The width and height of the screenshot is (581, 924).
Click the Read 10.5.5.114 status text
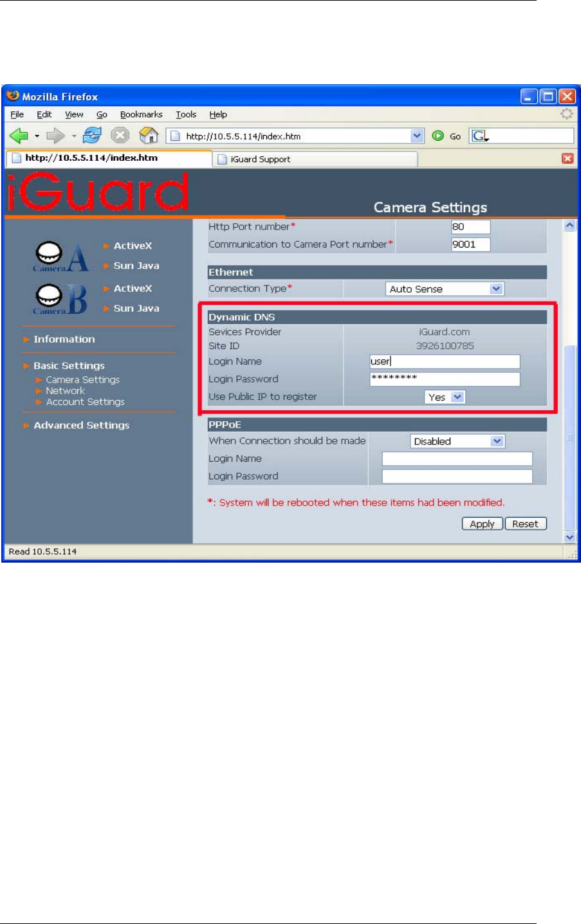[x=42, y=552]
